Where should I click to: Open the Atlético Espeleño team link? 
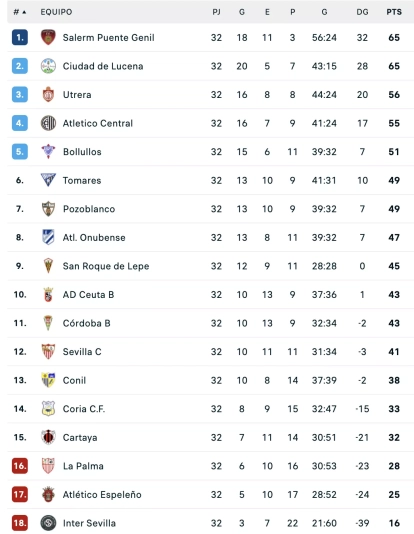coord(102,494)
